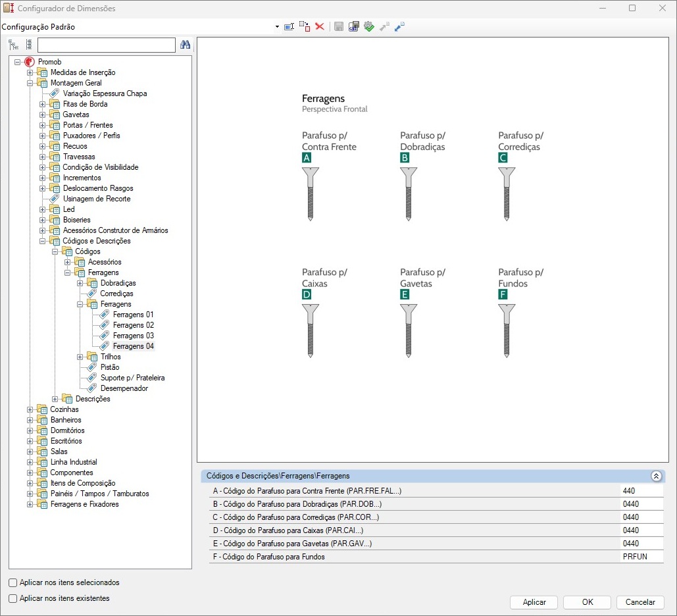
Task: Collapse the Códigos e Descrições properties panel
Action: pyautogui.click(x=655, y=476)
